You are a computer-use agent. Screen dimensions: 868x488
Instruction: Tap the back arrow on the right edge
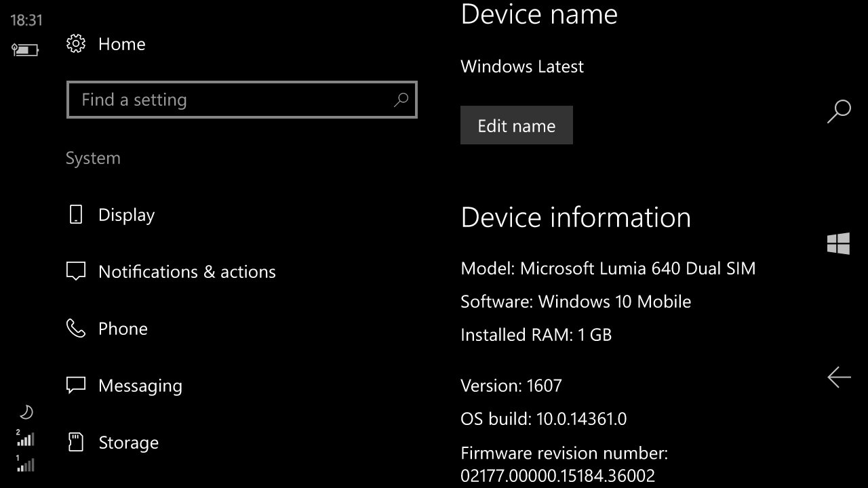point(839,378)
